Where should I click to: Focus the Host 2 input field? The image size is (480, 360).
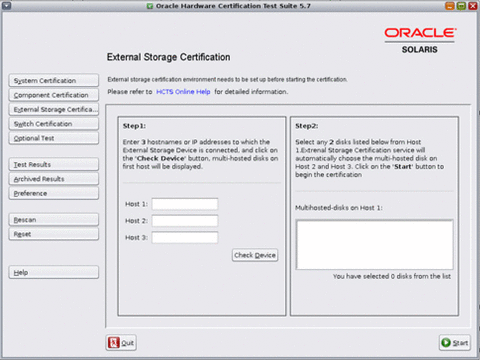(x=185, y=221)
